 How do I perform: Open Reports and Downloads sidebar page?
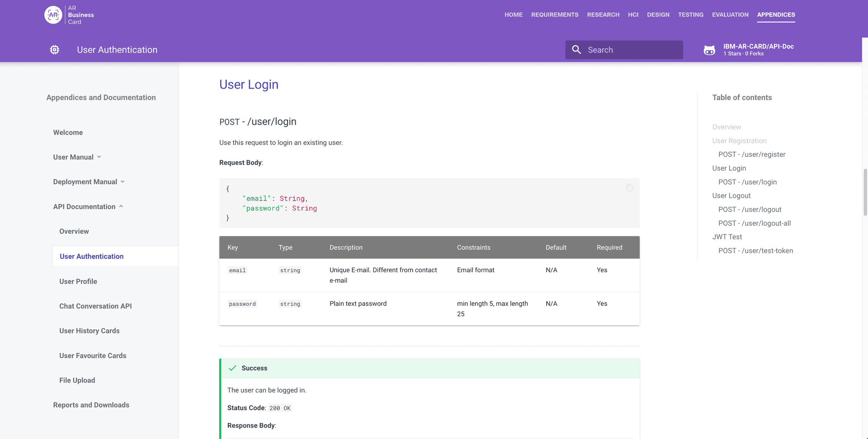click(91, 405)
